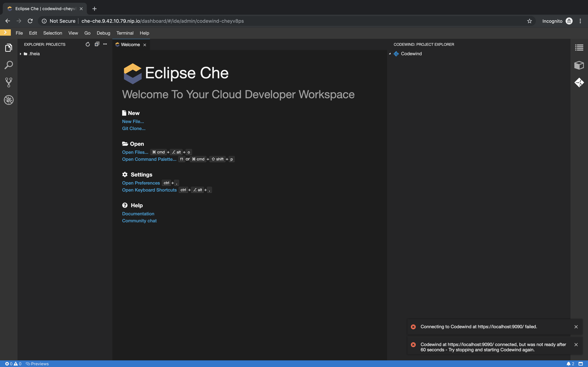The image size is (588, 367).
Task: Expand the .theia folder
Action: pyautogui.click(x=20, y=54)
